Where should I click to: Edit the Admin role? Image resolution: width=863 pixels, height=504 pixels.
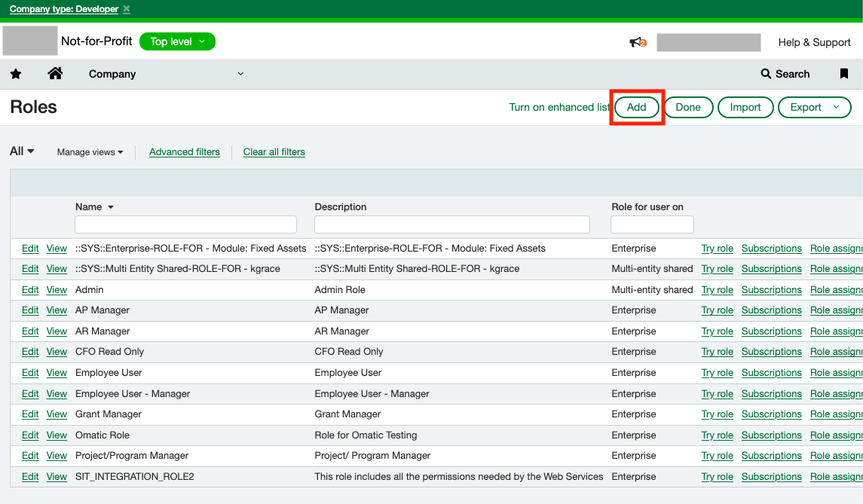[x=30, y=290]
